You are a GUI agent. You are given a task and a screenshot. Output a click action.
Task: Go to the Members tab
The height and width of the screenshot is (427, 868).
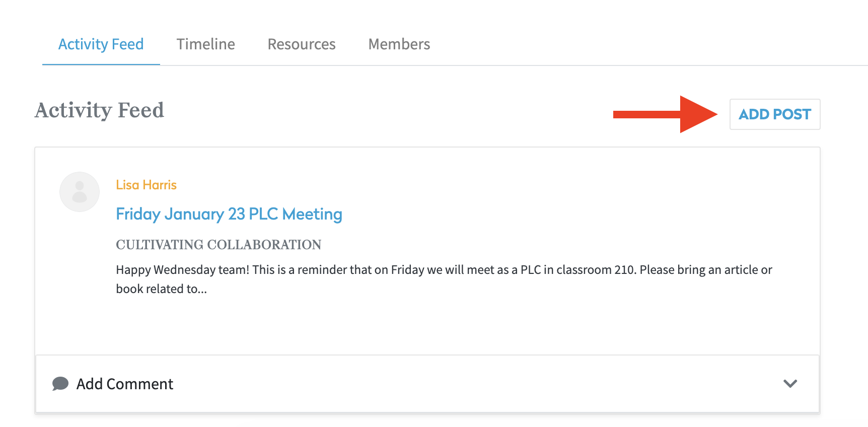point(399,44)
